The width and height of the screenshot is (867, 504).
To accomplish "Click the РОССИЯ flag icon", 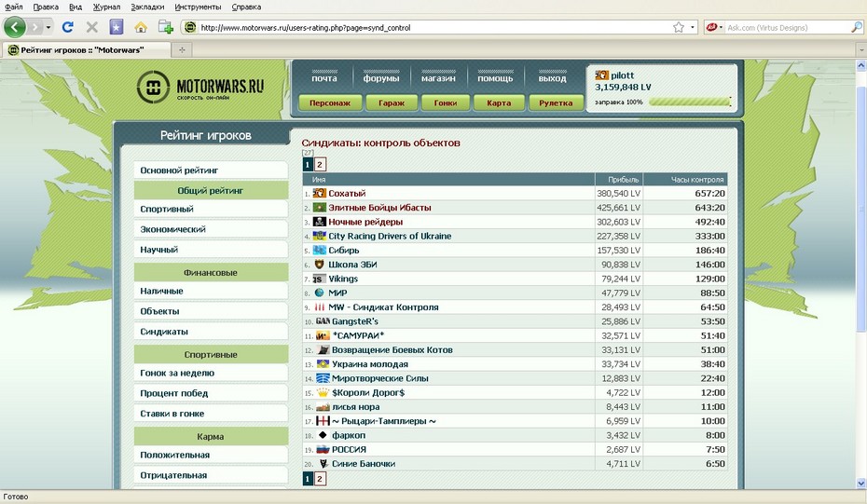I will click(323, 449).
